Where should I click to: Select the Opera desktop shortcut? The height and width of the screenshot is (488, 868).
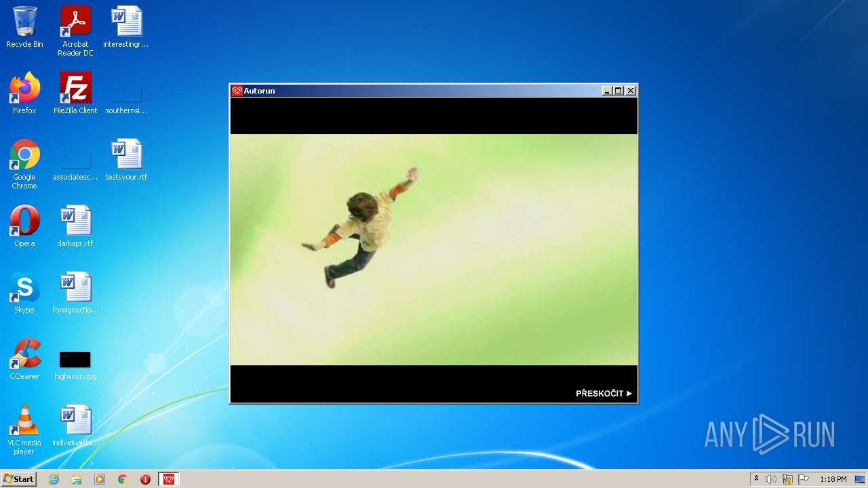click(x=24, y=226)
